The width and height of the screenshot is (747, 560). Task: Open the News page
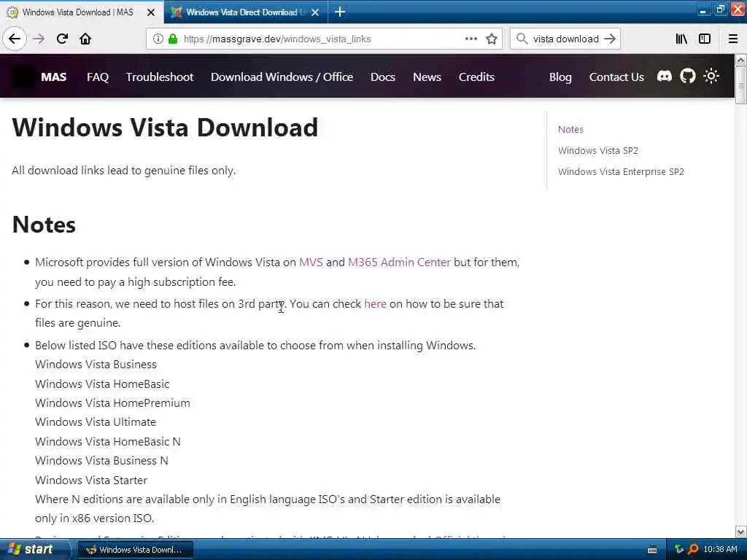click(x=427, y=77)
